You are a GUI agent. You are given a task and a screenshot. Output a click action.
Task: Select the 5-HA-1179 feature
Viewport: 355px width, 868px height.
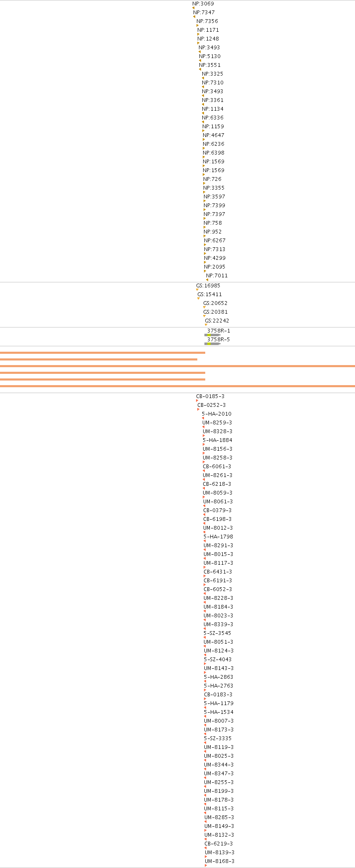pyautogui.click(x=219, y=703)
